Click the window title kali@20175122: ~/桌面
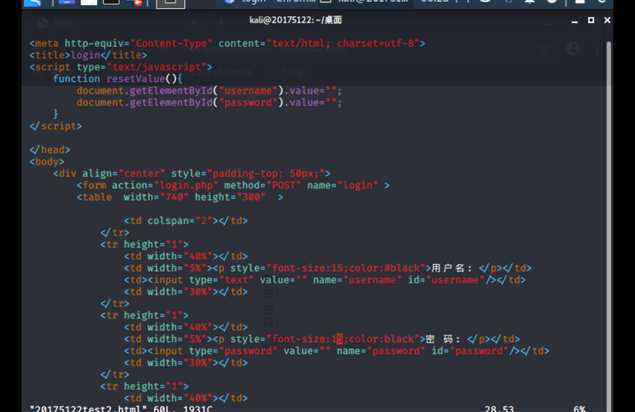Viewport: 635px width, 412px height. click(x=296, y=20)
